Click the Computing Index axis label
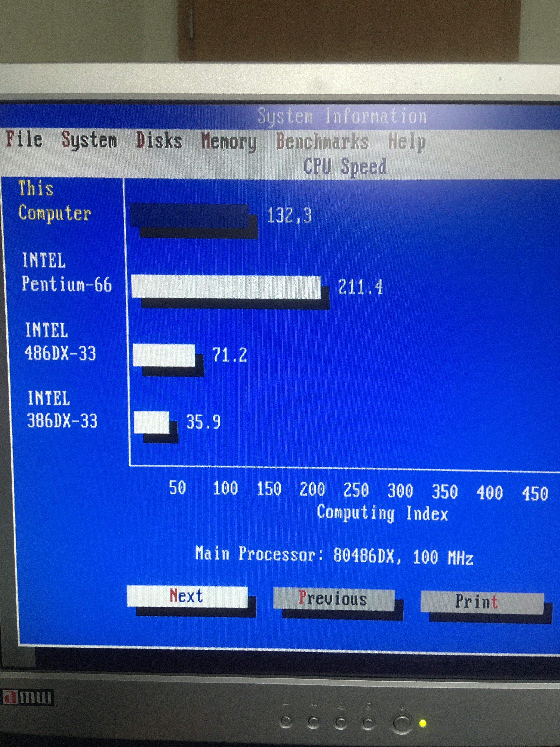 pos(382,513)
